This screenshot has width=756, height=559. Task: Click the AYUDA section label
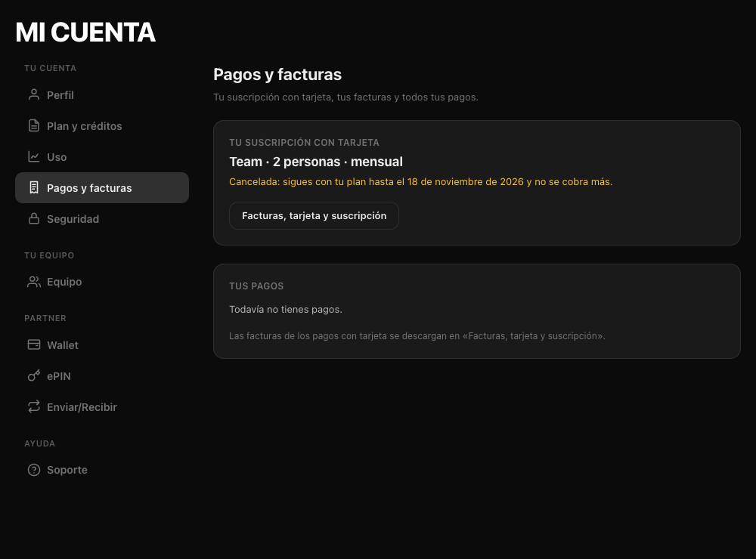[x=39, y=443]
